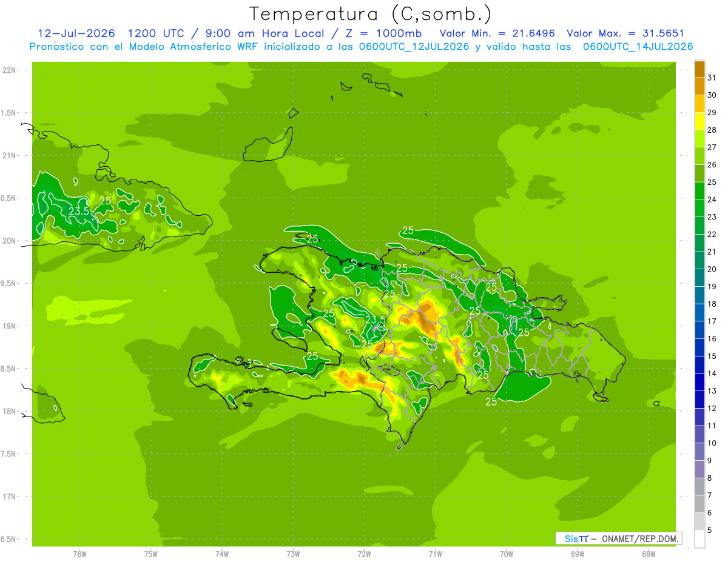Pick the blue legend swatch between 16 and 17
The image size is (728, 562).
coord(699,330)
